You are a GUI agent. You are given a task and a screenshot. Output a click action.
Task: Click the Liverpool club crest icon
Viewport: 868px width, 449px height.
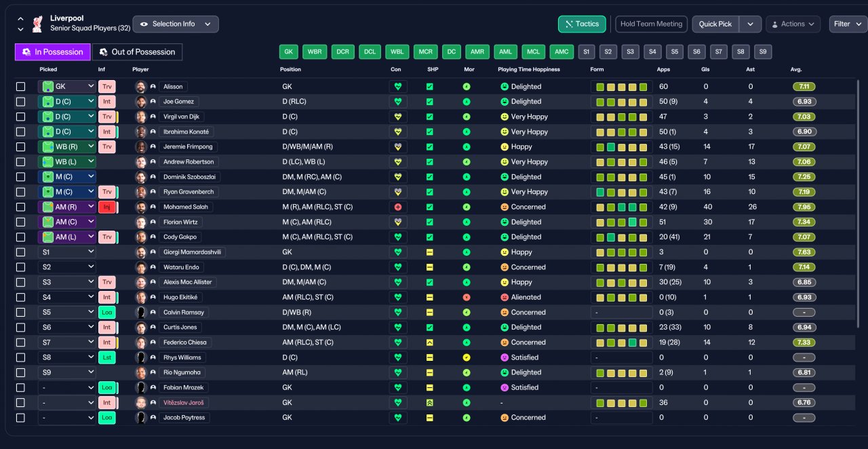point(37,24)
